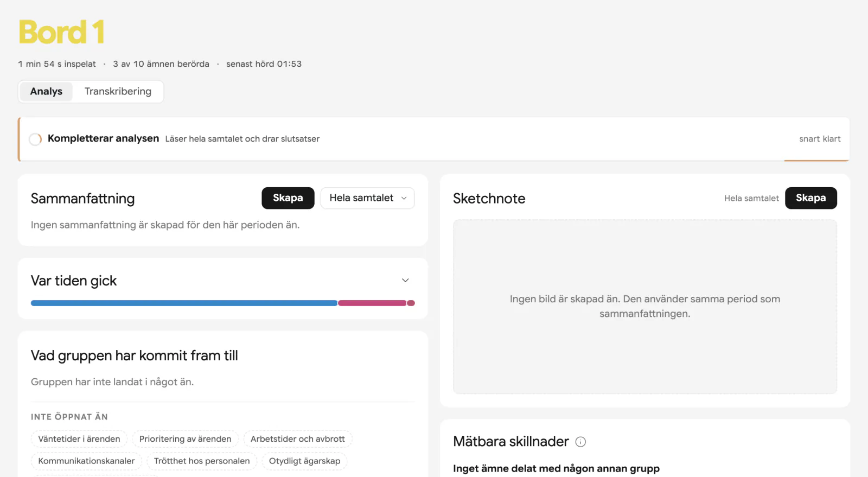Click the '1 min 54 s inspelat' text
Screen dimensions: 868x477
57,64
